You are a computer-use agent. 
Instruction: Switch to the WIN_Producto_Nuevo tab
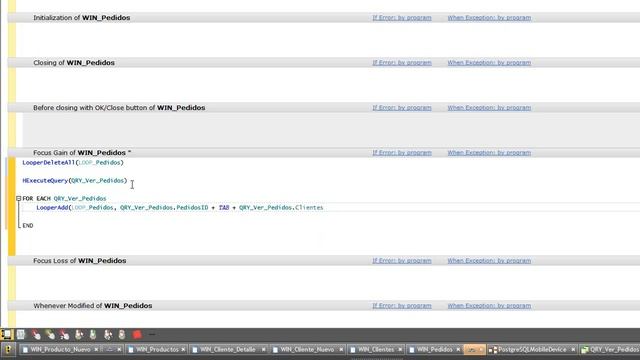pyautogui.click(x=60, y=349)
